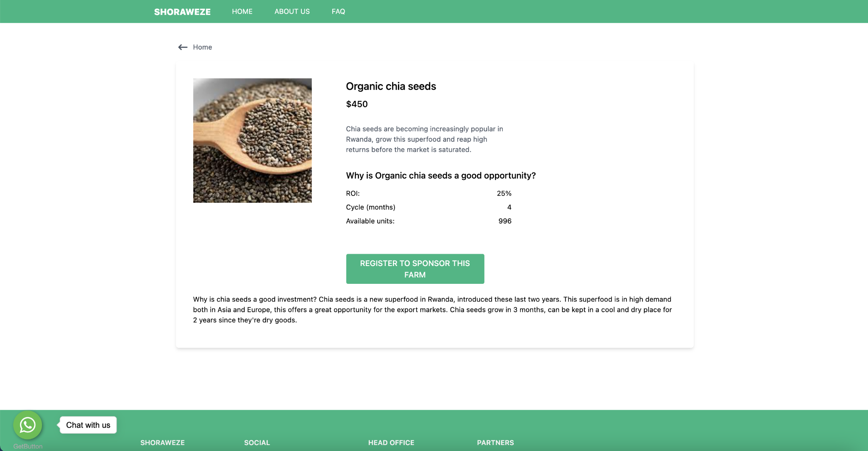Click the Home breadcrumb link
The image size is (868, 451).
202,47
